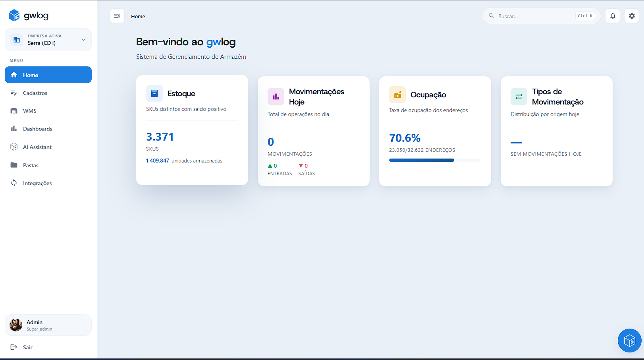Click the occupancy progress bar
Screen dimensions: 644x360
coord(435,160)
